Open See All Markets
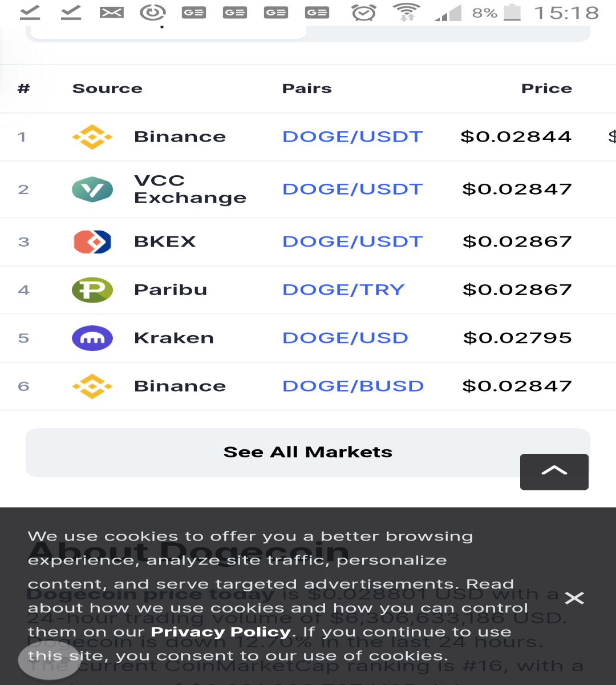616x685 pixels. [308, 452]
